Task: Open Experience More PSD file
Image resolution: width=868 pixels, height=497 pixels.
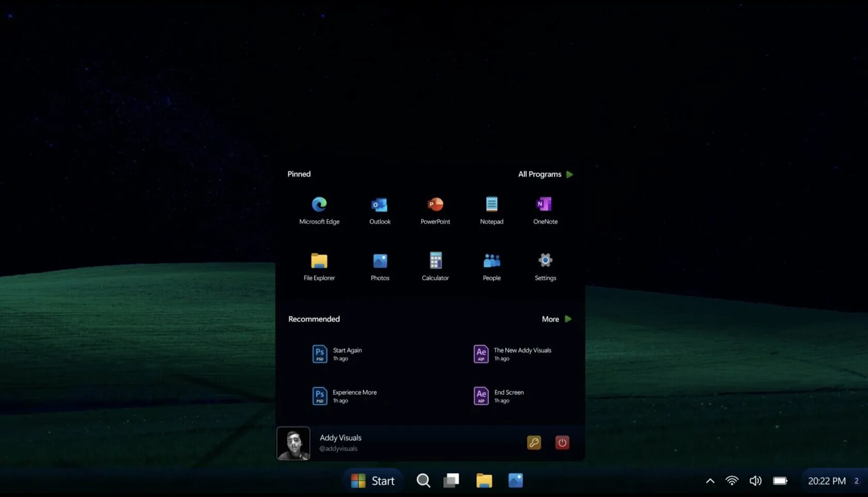Action: click(x=345, y=396)
